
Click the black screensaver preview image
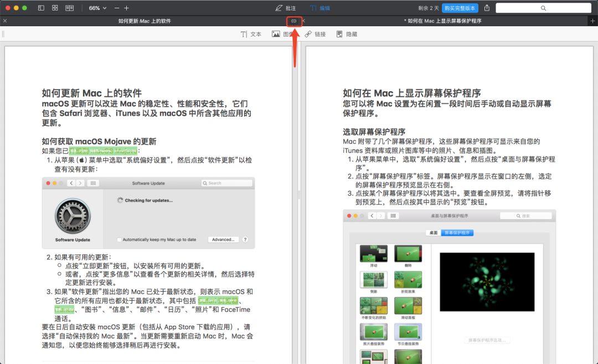click(487, 282)
